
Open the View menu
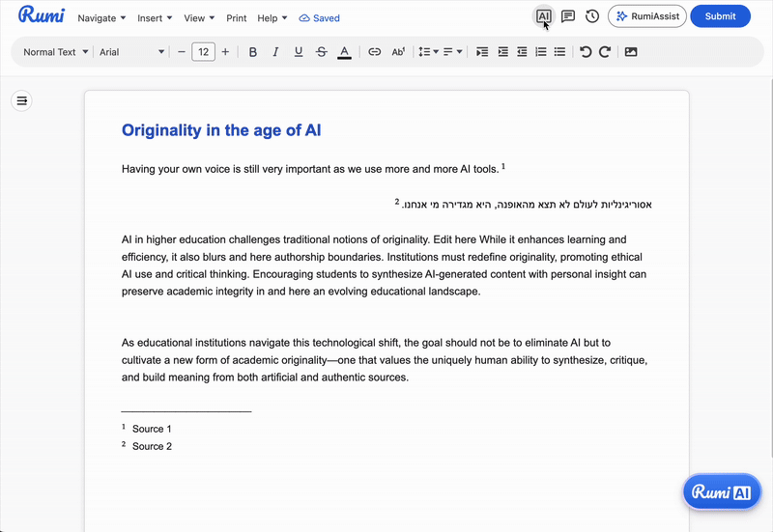[x=199, y=18]
